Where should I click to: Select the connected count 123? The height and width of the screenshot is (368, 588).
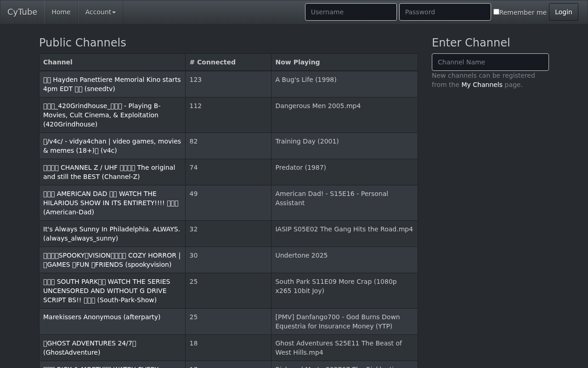(x=195, y=80)
